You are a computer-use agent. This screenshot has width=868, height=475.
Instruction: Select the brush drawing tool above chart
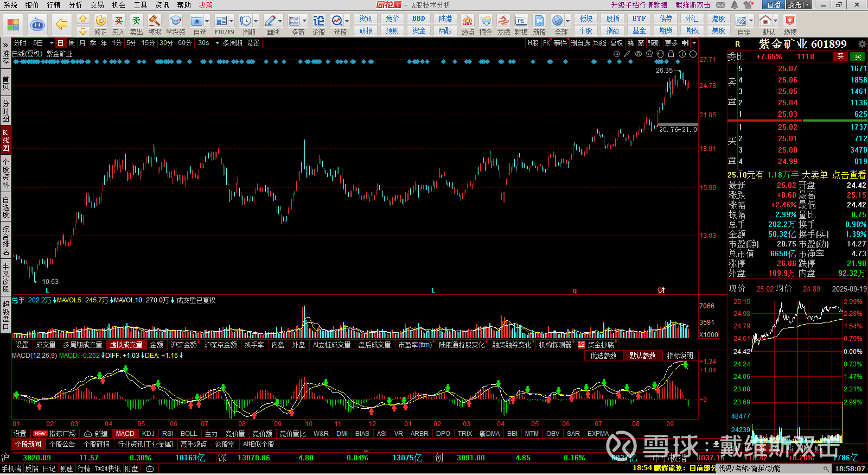click(628, 54)
